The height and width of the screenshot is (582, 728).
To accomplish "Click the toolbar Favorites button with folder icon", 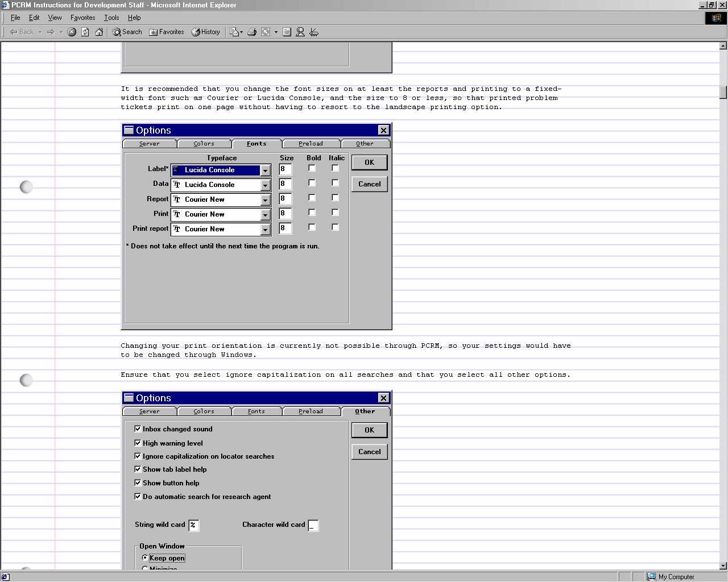I will coord(167,32).
